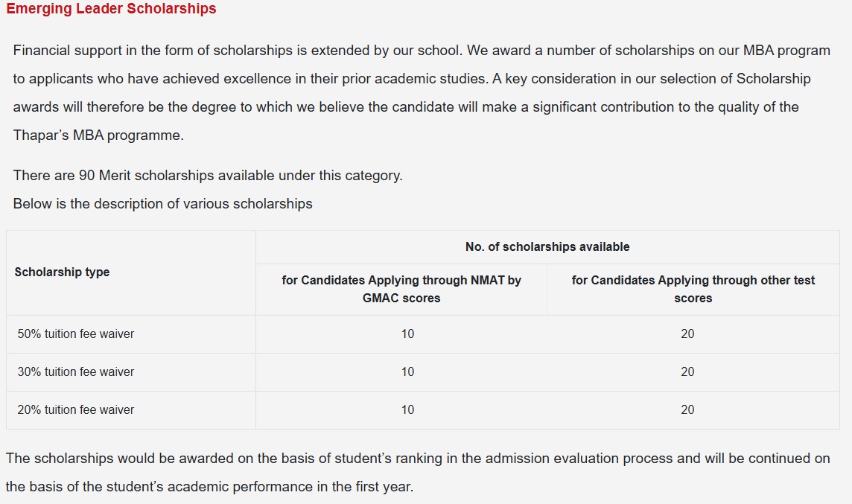The height and width of the screenshot is (504, 852).
Task: Click NMAT scholarship count in 20% waiver row
Action: (407, 409)
